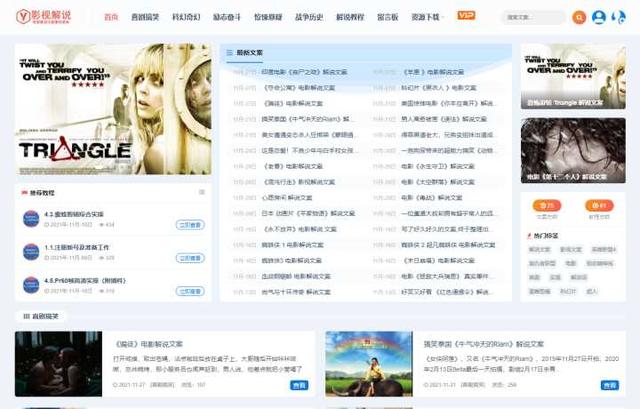Open the《老兽》电影解说文案 article link
The image size is (640, 409).
(293, 166)
